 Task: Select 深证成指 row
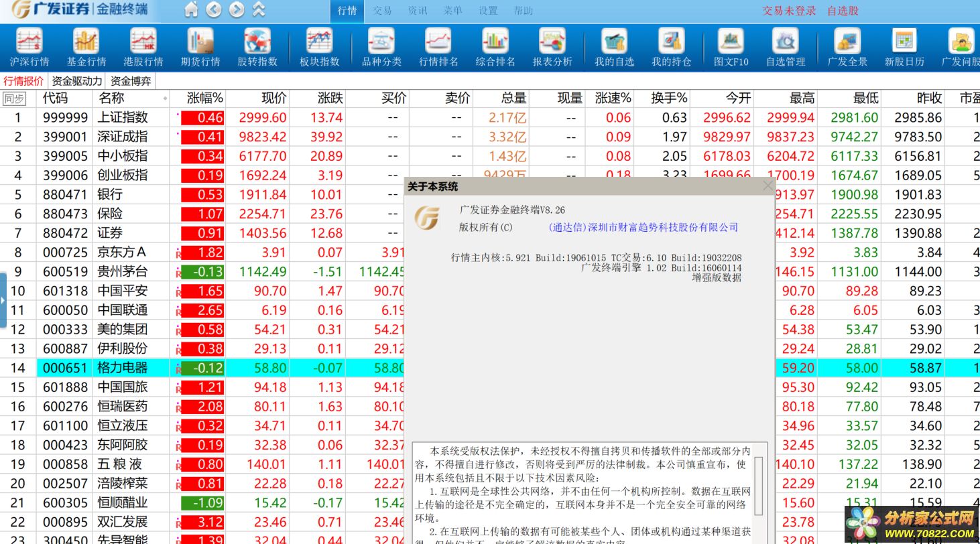(490, 137)
